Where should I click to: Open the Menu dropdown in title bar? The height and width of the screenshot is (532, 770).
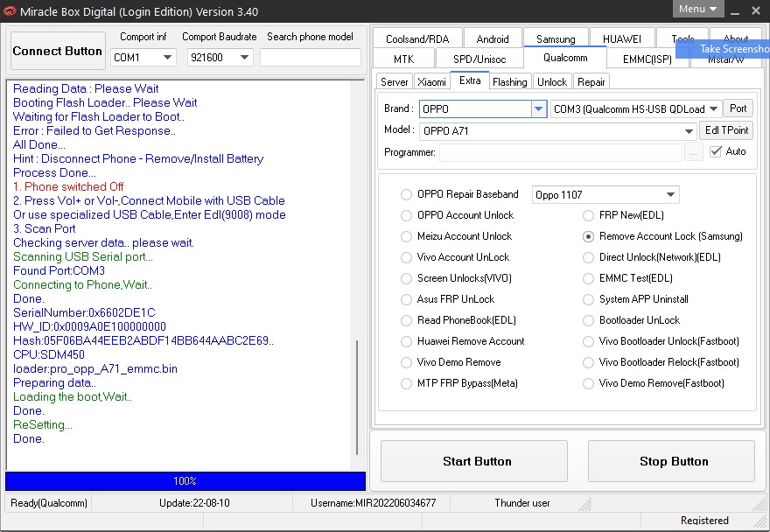[698, 9]
